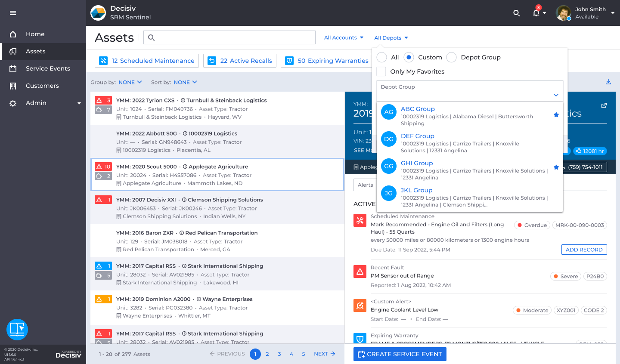Viewport: 620px width, 364px height.
Task: Choose JKL Group from depot list
Action: (470, 197)
